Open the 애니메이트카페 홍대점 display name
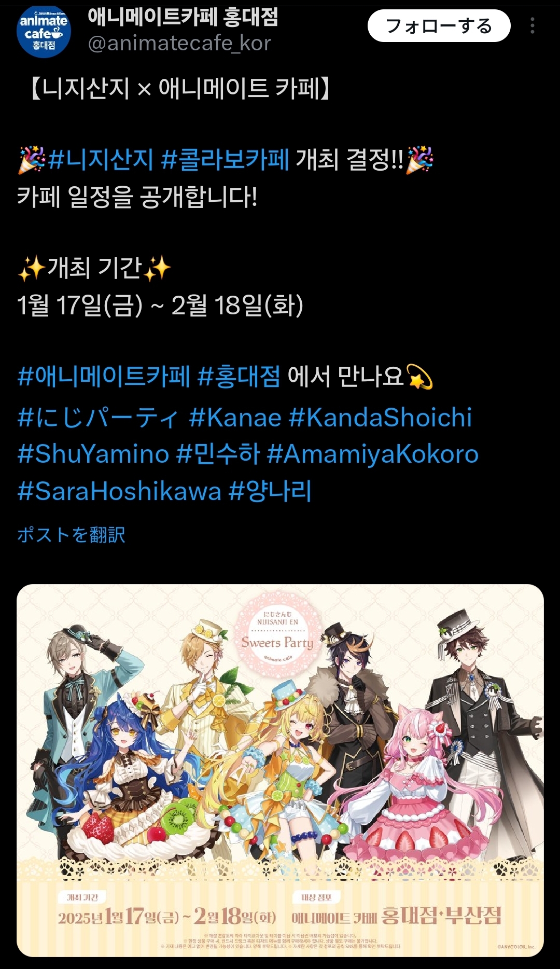 tap(183, 17)
